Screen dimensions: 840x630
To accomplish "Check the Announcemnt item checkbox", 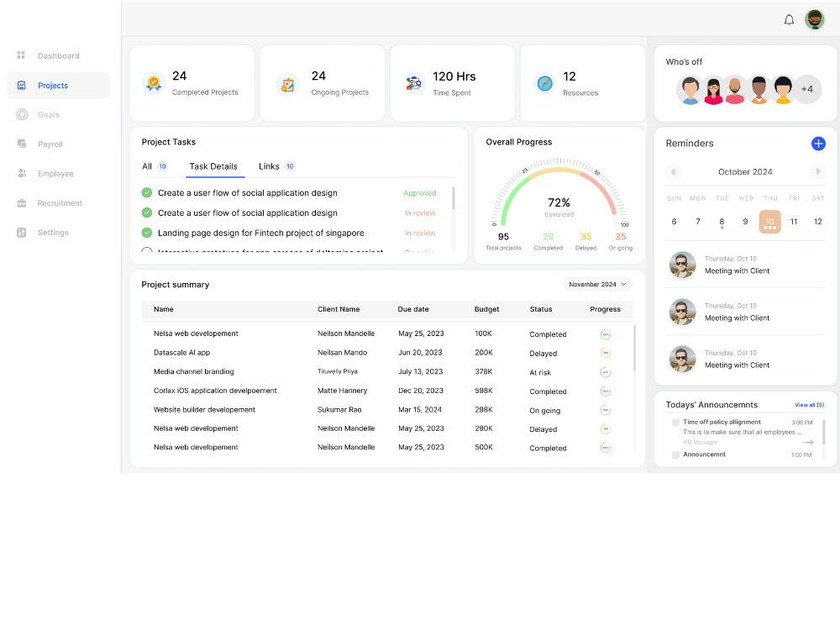I will (x=675, y=454).
